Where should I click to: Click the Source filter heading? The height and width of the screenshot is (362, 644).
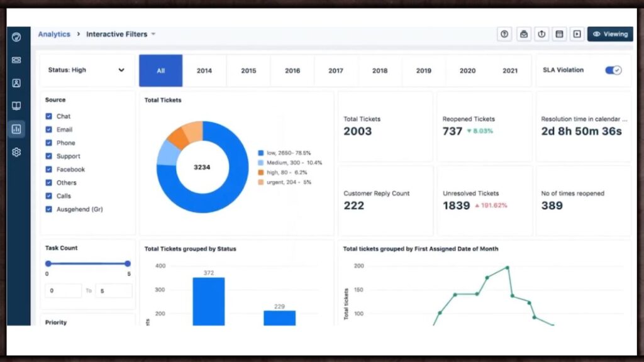(55, 100)
